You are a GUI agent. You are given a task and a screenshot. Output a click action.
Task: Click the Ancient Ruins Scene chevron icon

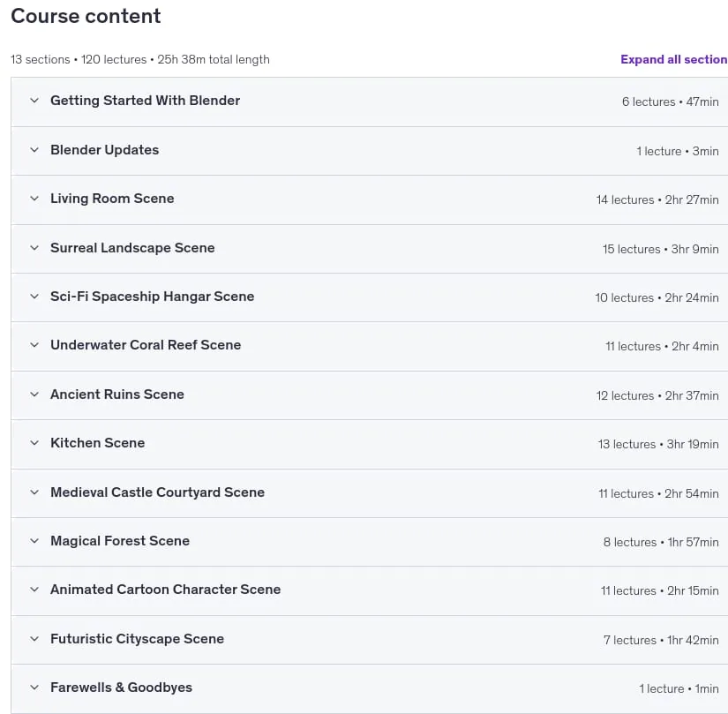[34, 395]
